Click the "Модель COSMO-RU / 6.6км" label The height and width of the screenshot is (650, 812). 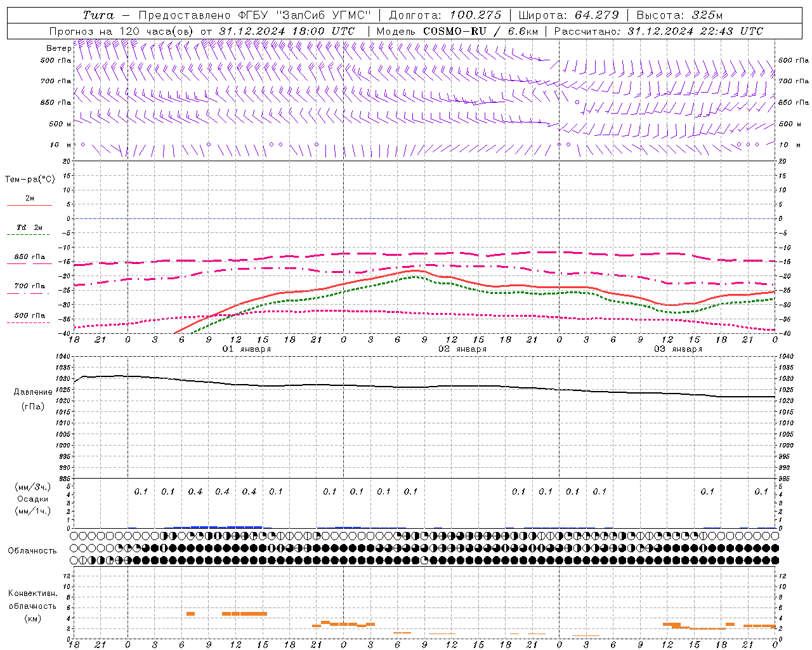pyautogui.click(x=457, y=31)
